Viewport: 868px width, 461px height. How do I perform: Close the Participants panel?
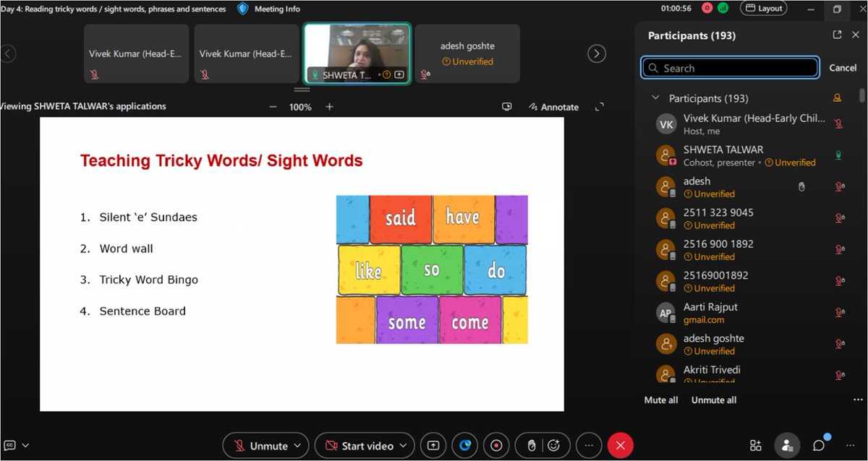click(856, 35)
